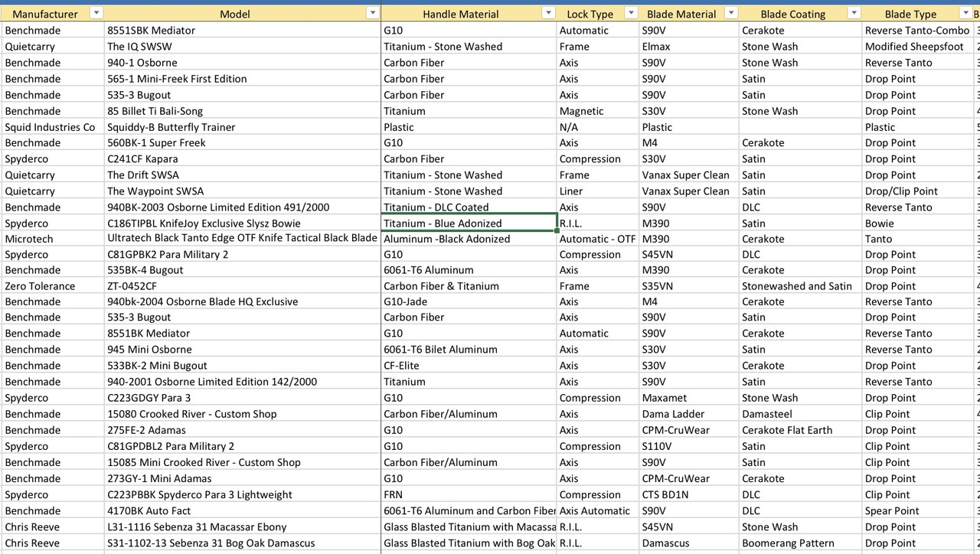Image resolution: width=980 pixels, height=554 pixels.
Task: Open the Lock Type filter dropdown
Action: click(631, 13)
